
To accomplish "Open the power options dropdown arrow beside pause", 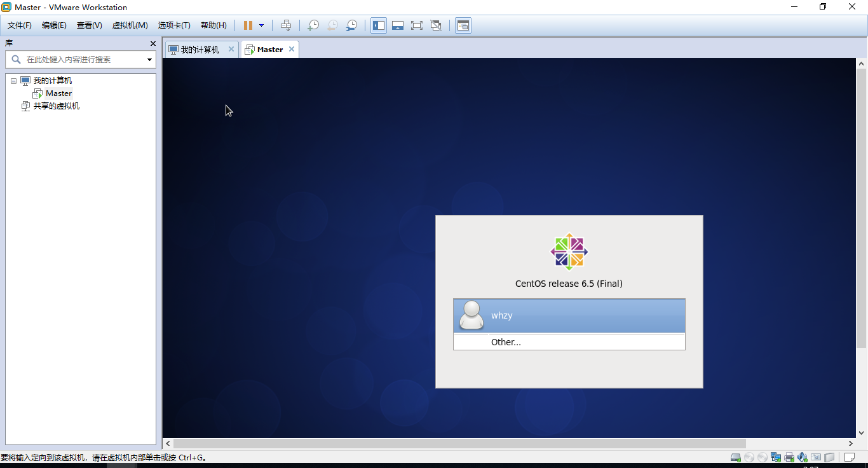I will pos(261,25).
